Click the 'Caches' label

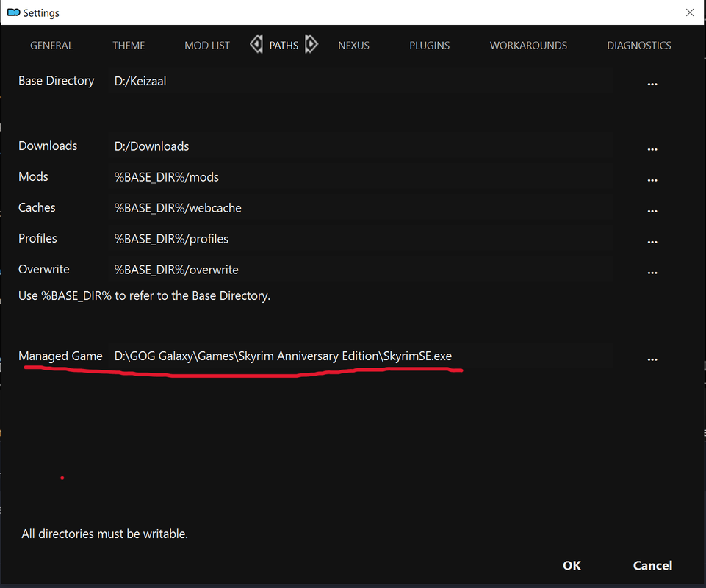pyautogui.click(x=37, y=208)
